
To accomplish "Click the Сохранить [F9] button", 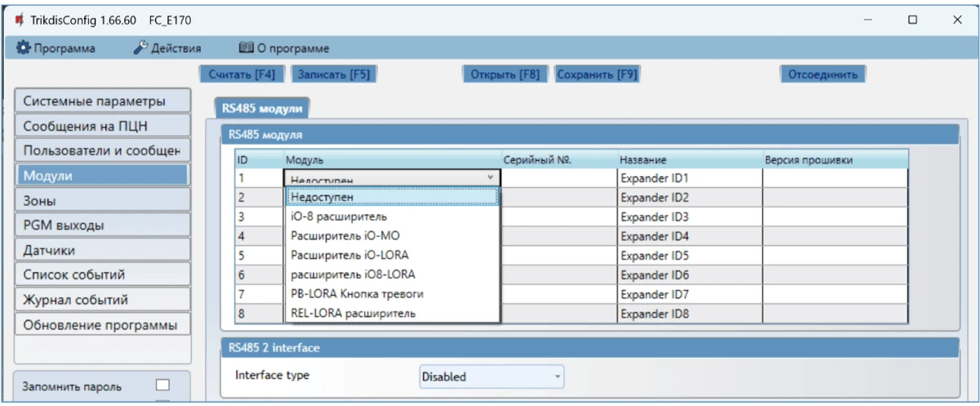I will pos(596,74).
